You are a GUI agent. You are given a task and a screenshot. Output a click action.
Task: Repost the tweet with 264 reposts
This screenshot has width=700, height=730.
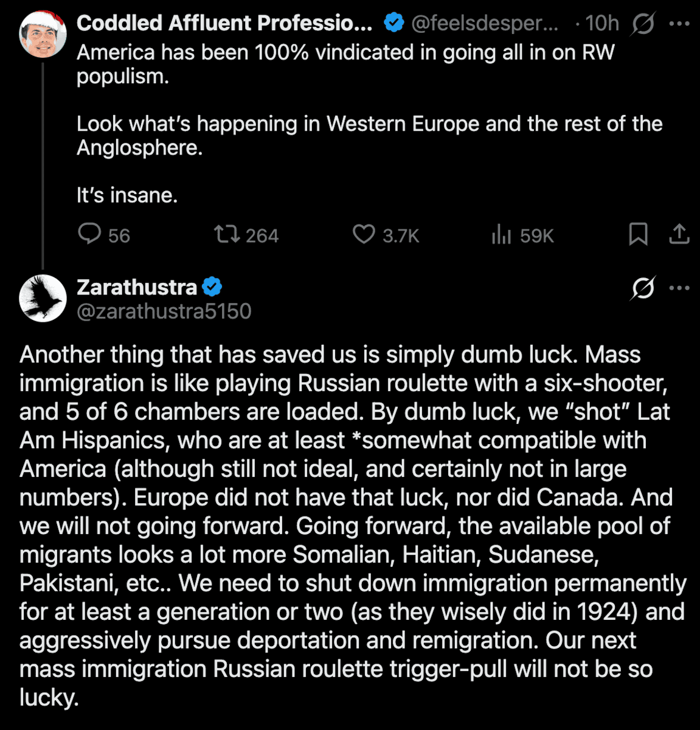(x=228, y=234)
